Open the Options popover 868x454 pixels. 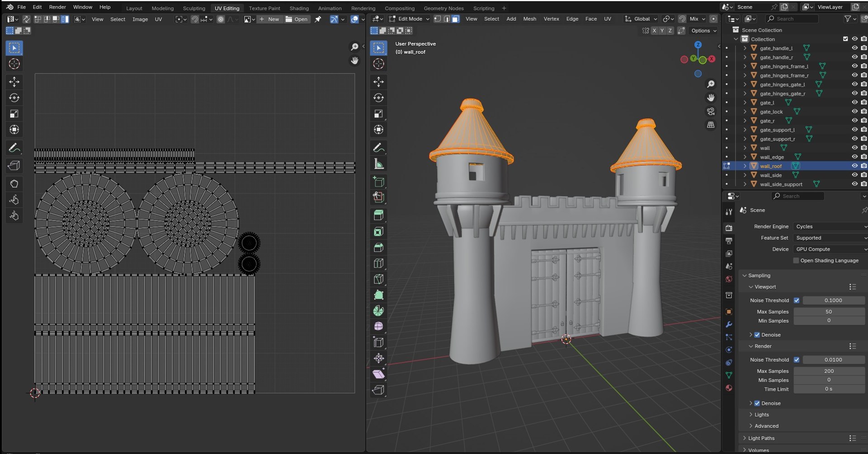pos(703,31)
